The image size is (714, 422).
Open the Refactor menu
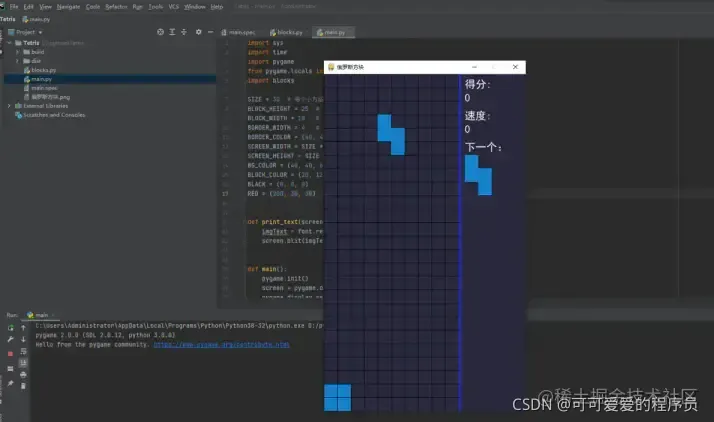pos(116,7)
